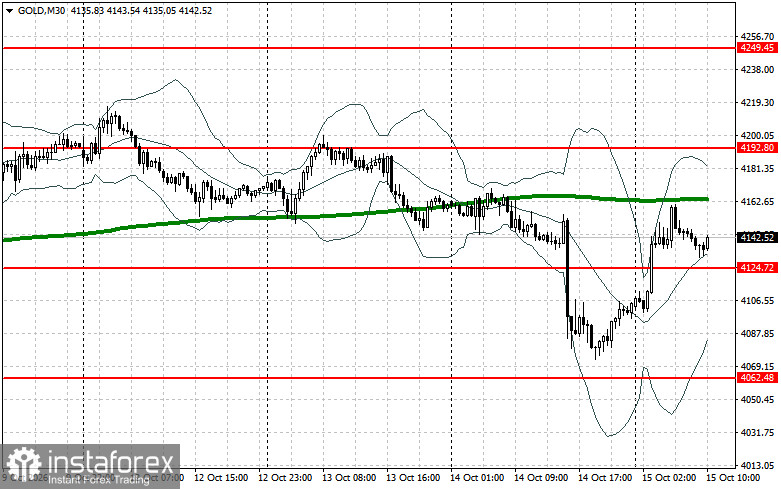
Task: Click the 4219.30 price axis value
Action: pyautogui.click(x=757, y=103)
